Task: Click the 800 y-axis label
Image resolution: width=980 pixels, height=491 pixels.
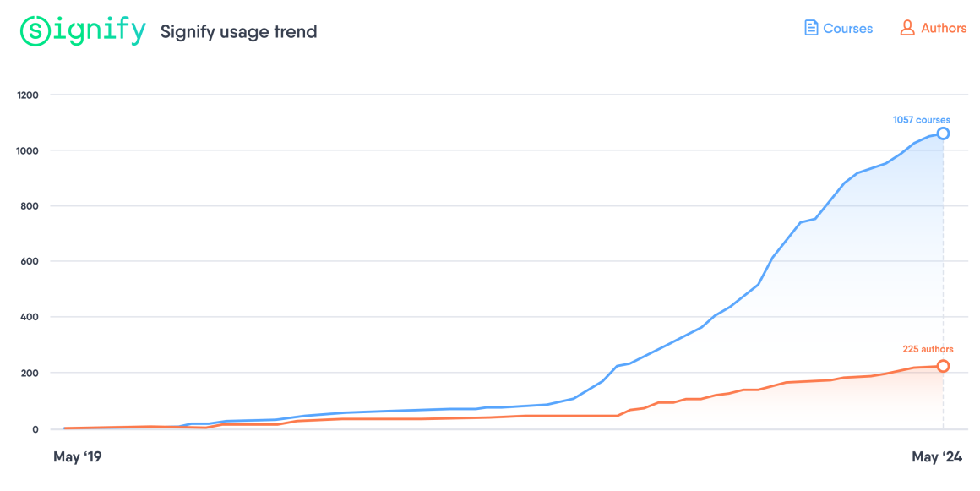Action: 30,206
